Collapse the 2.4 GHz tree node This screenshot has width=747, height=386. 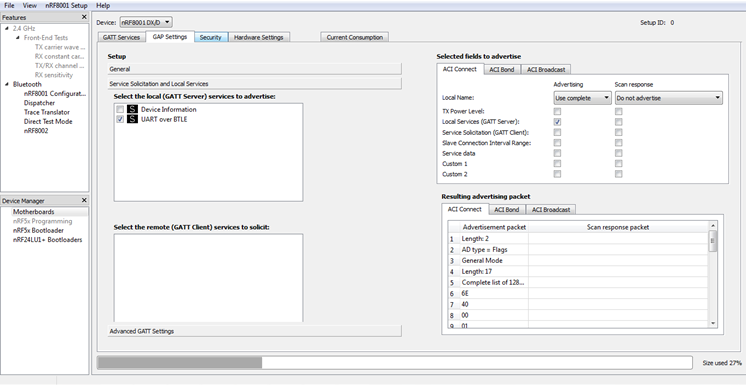7,29
